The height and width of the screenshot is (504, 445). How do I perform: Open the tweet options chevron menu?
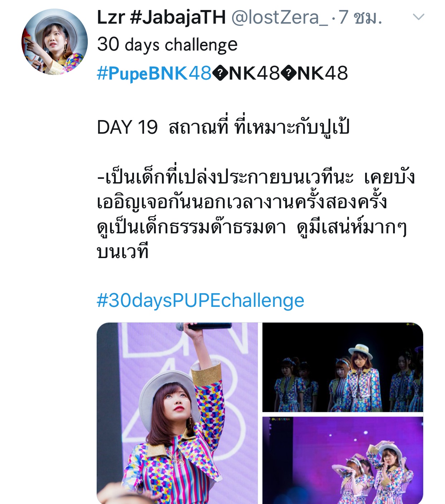click(x=418, y=17)
